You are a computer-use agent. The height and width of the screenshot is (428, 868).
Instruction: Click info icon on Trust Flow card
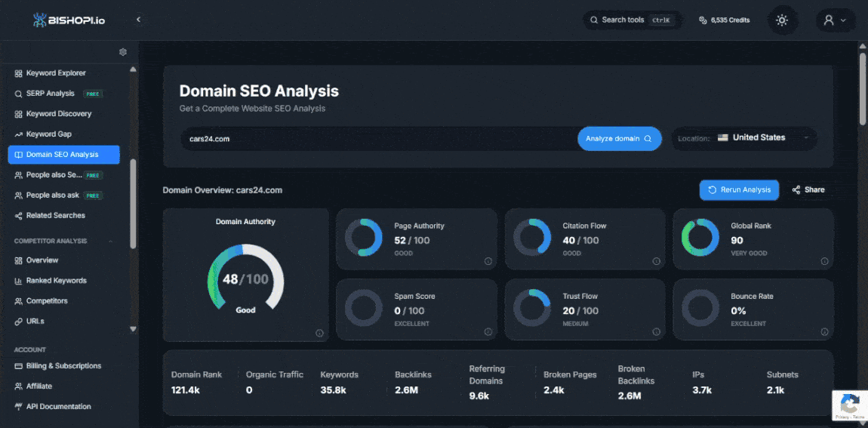click(656, 332)
